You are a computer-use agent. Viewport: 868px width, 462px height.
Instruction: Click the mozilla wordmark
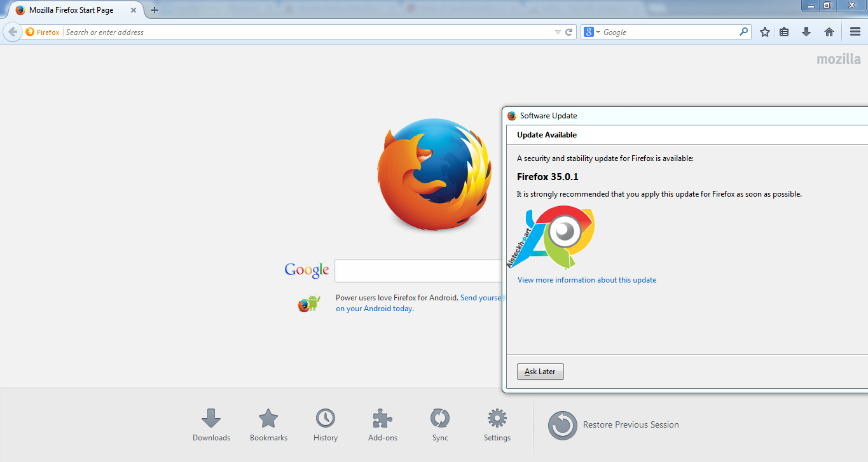pyautogui.click(x=839, y=59)
